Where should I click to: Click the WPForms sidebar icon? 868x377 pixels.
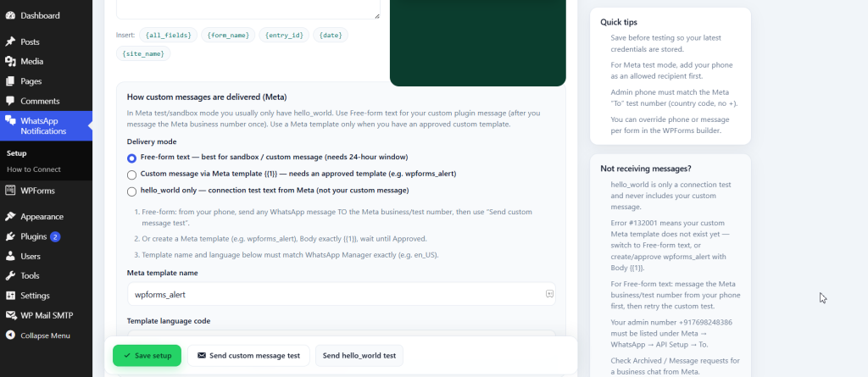tap(10, 191)
